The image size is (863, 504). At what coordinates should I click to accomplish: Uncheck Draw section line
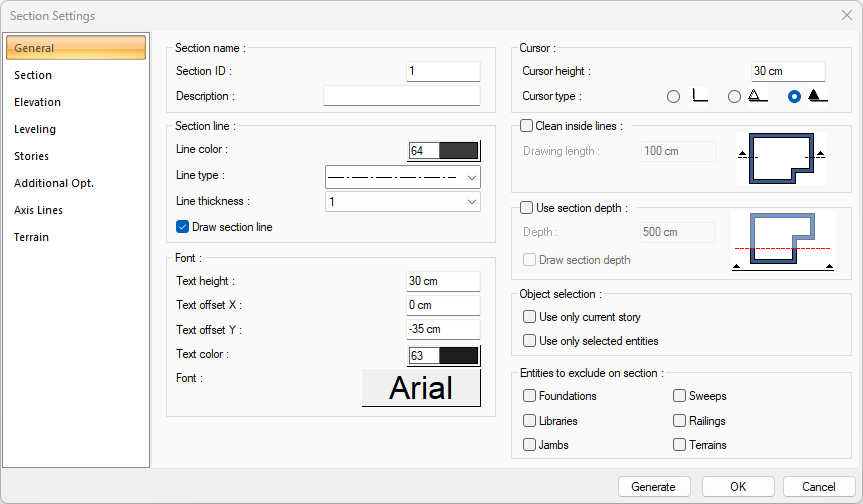[183, 227]
